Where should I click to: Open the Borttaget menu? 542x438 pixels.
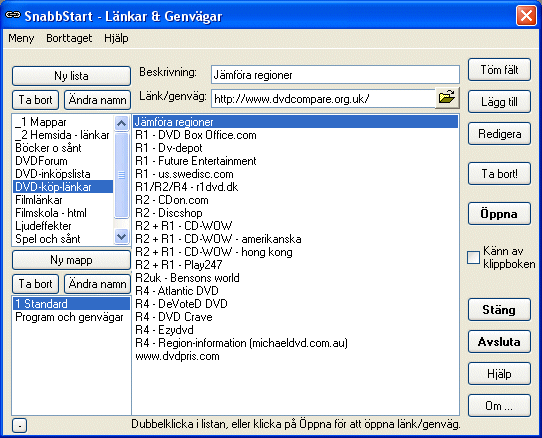[x=69, y=38]
